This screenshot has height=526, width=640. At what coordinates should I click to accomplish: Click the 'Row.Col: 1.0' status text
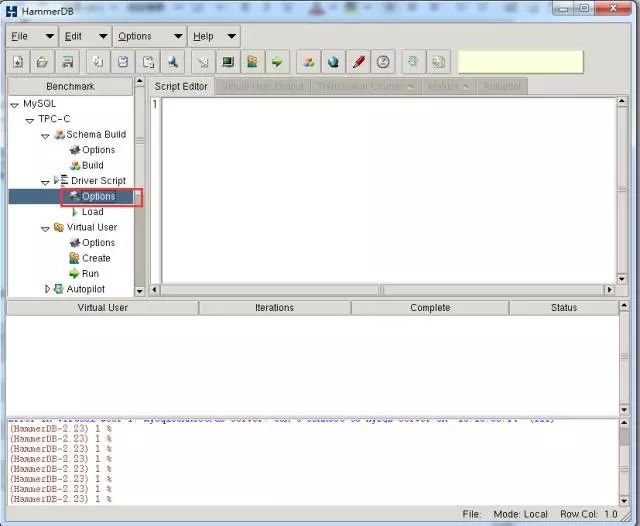pos(589,514)
